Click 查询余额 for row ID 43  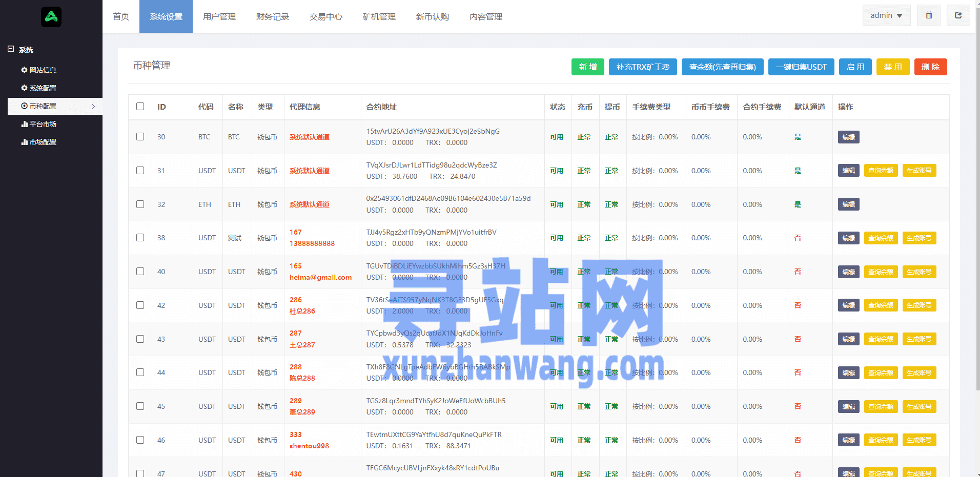(x=881, y=339)
